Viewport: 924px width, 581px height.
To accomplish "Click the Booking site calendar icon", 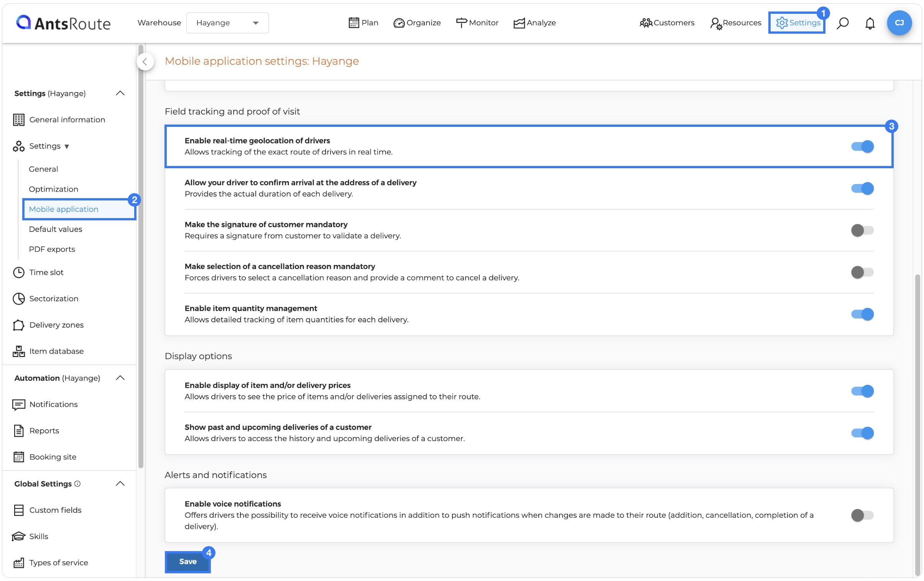I will pos(18,457).
